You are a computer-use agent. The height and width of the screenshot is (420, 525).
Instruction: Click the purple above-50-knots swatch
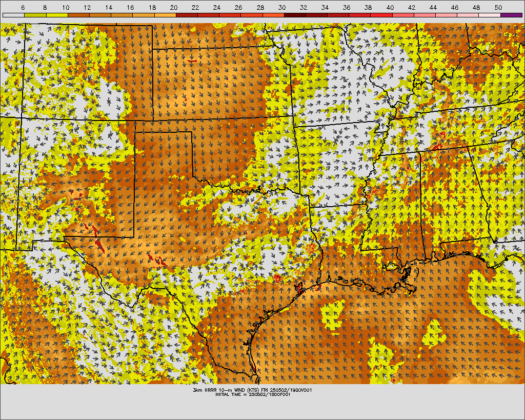click(x=511, y=15)
